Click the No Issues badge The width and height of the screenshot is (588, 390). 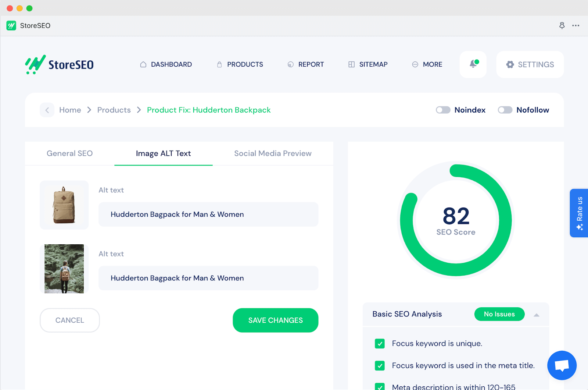tap(499, 314)
